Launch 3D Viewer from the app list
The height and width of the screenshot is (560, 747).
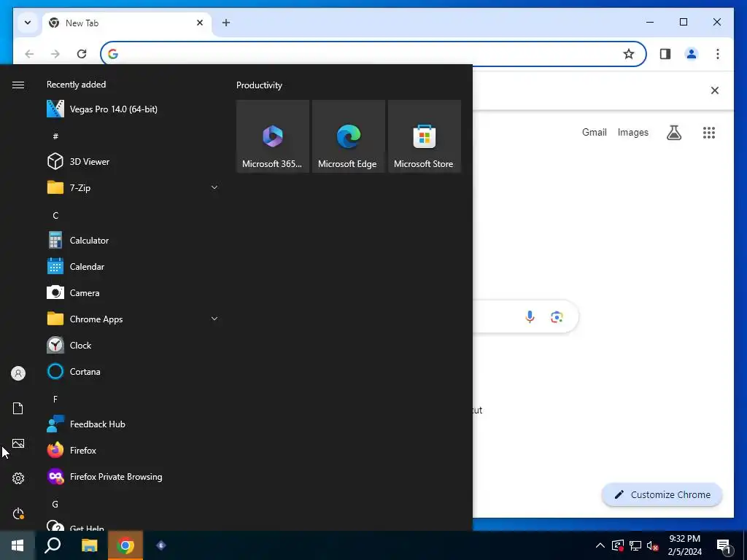133,161
